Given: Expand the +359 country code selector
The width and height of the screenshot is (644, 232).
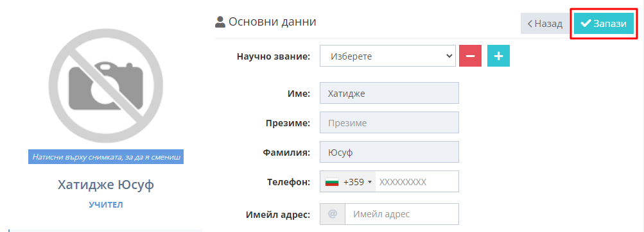Looking at the screenshot, I should (348, 181).
